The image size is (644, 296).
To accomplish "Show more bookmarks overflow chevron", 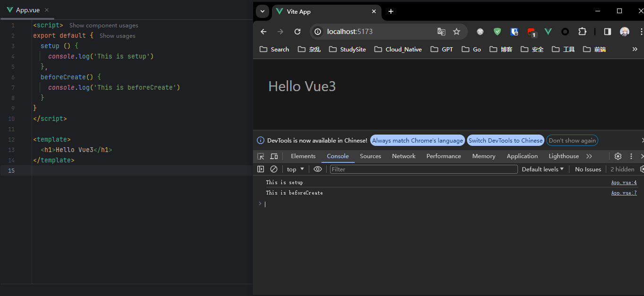I will (x=635, y=49).
